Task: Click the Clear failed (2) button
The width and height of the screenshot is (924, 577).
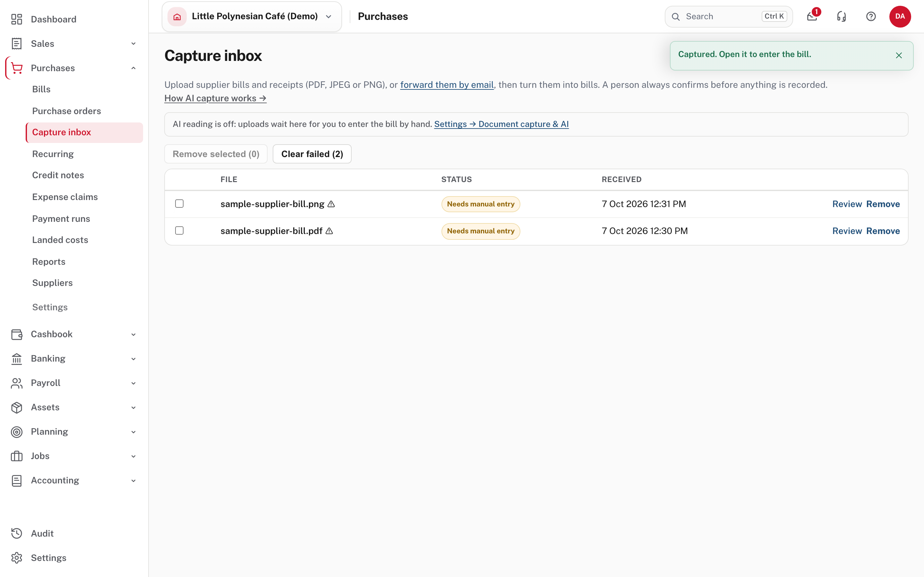Action: [x=312, y=154]
